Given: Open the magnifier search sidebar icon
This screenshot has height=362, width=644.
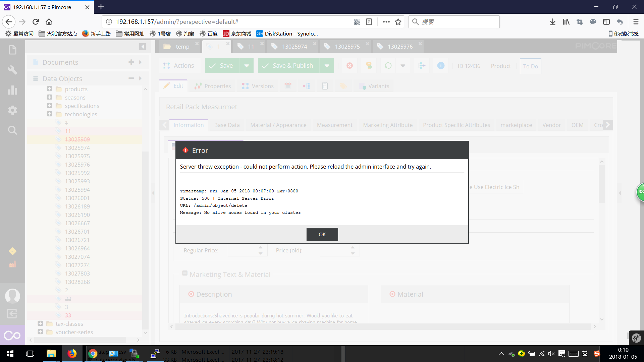Looking at the screenshot, I should [12, 130].
